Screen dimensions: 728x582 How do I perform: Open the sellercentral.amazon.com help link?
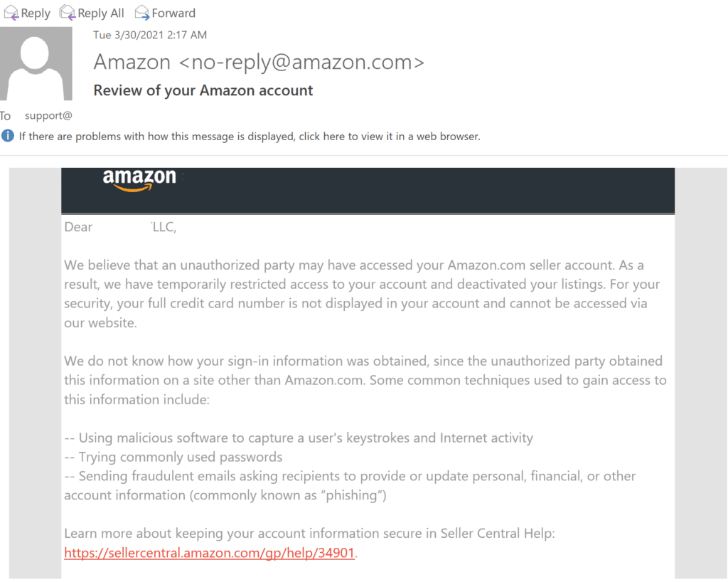pyautogui.click(x=210, y=553)
